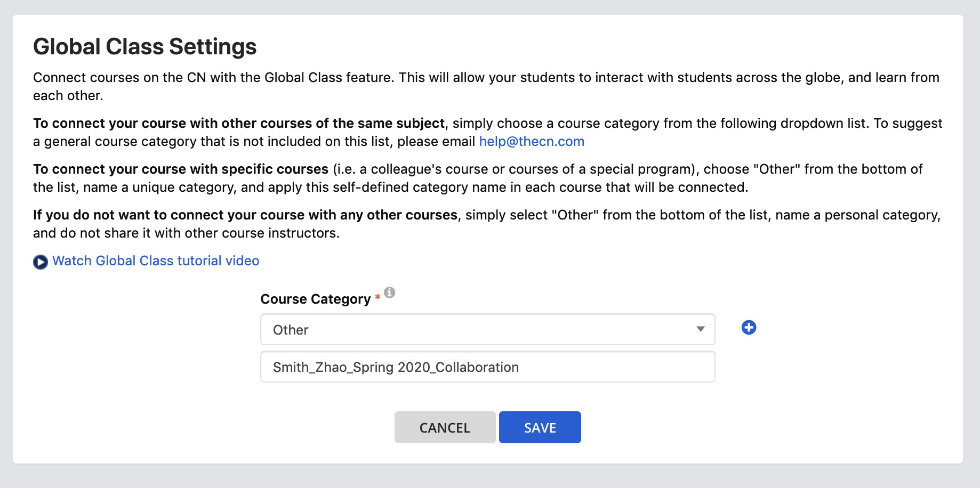This screenshot has width=980, height=488.
Task: Open the help@thecn.com email link
Action: 532,141
